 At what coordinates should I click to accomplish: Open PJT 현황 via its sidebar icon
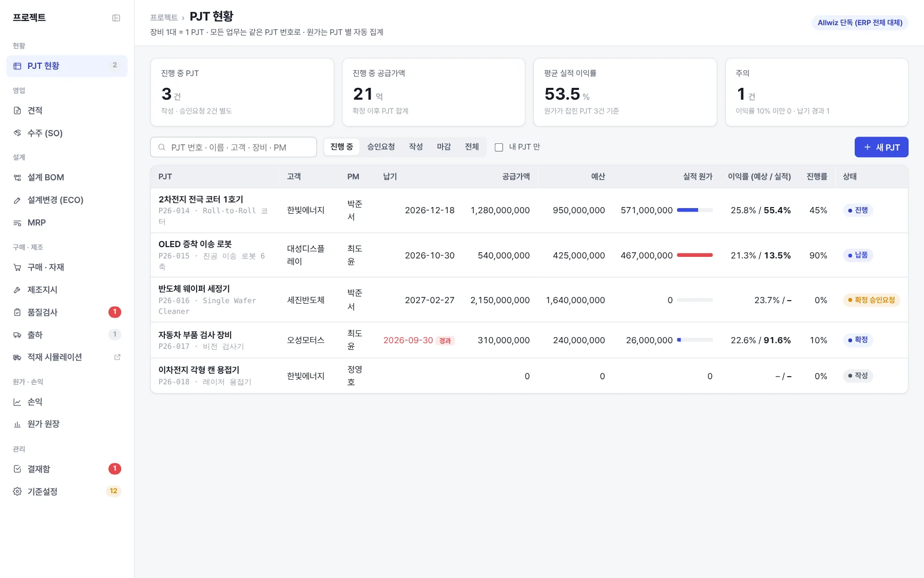point(17,66)
